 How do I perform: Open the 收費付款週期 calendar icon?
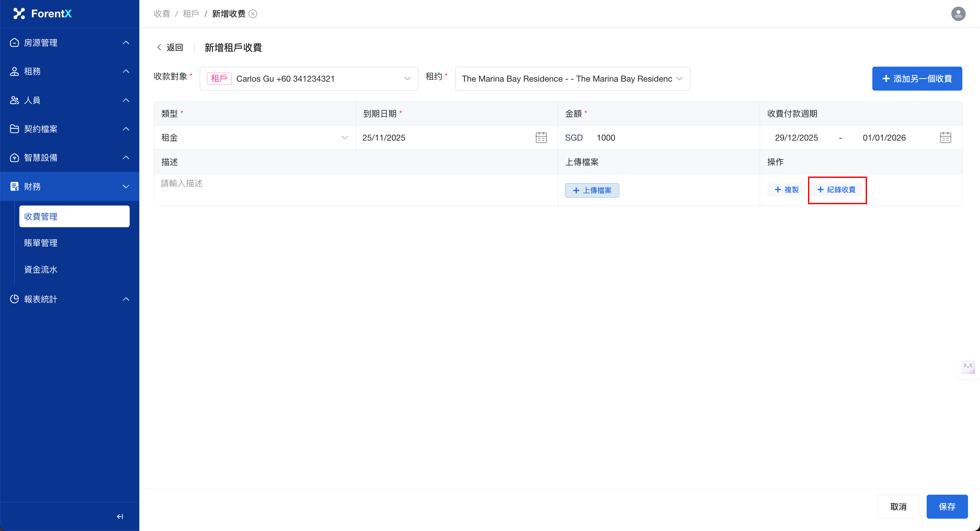coord(945,138)
